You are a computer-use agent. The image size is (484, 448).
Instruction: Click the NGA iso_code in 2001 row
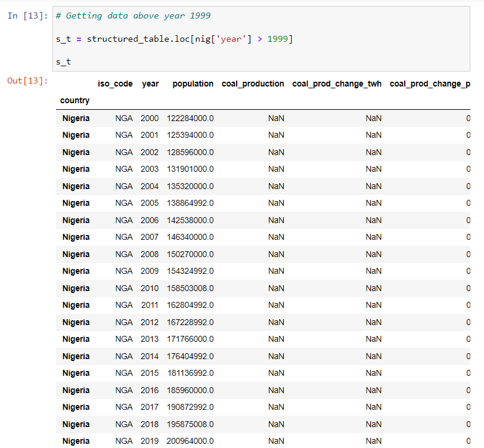point(124,135)
